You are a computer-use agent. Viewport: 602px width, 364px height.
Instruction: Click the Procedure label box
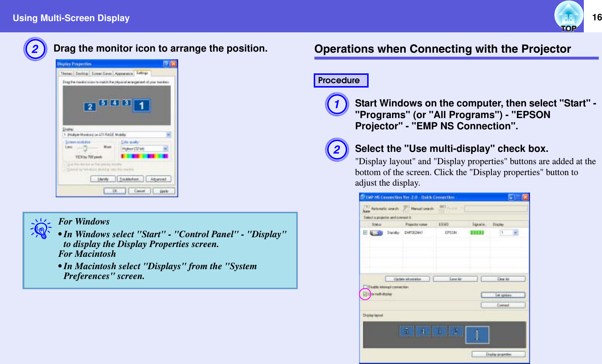pyautogui.click(x=341, y=80)
